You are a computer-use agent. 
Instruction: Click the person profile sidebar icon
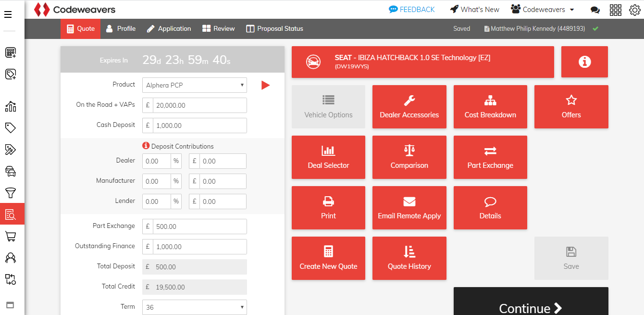tap(11, 258)
